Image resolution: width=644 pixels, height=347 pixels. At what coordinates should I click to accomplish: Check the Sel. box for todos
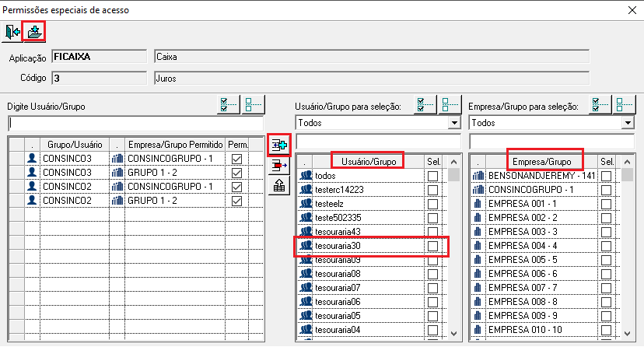coord(432,176)
